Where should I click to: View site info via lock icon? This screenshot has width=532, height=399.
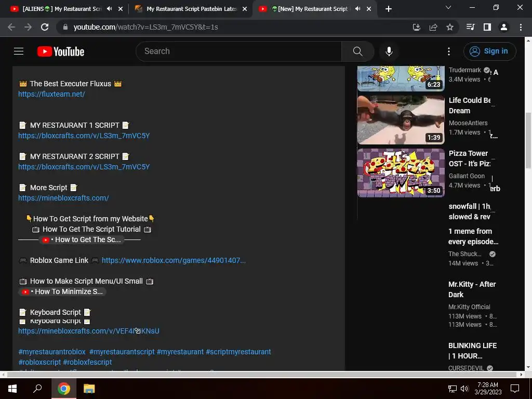65,27
